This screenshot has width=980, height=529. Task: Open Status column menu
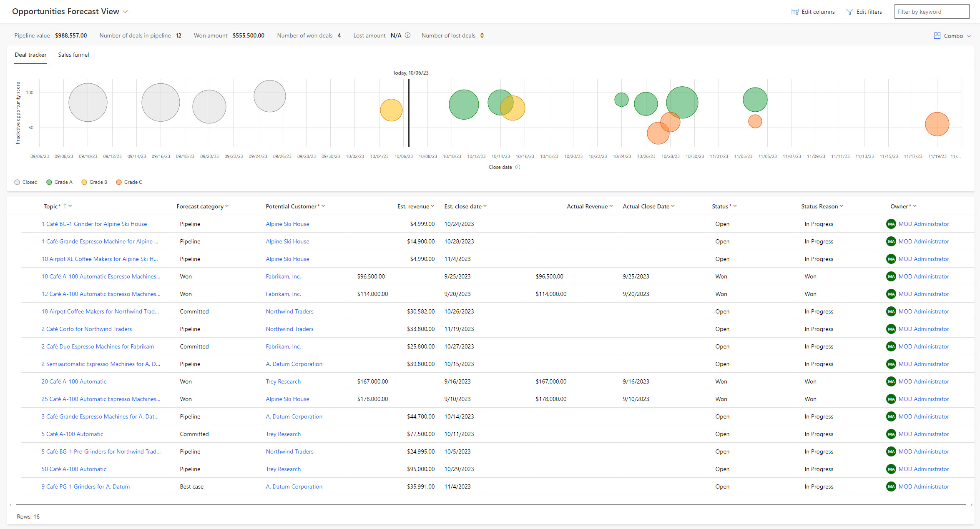pos(735,206)
